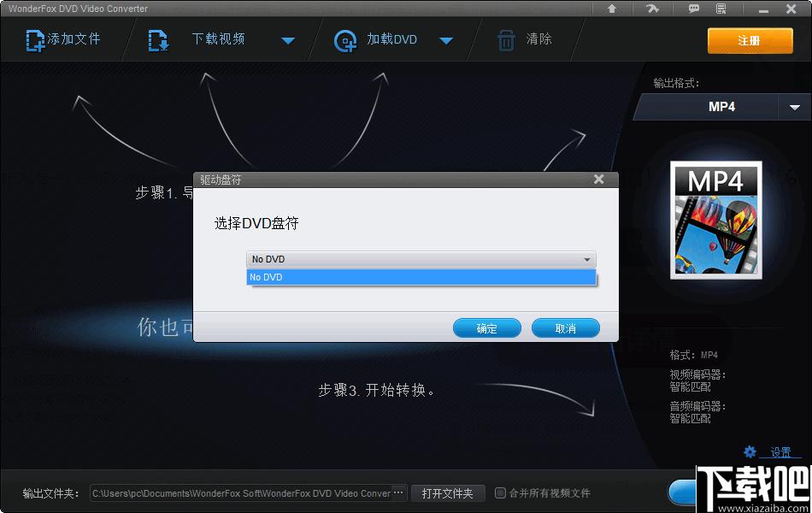Click the gear icon beside 设置
This screenshot has width=812, height=513.
click(750, 451)
